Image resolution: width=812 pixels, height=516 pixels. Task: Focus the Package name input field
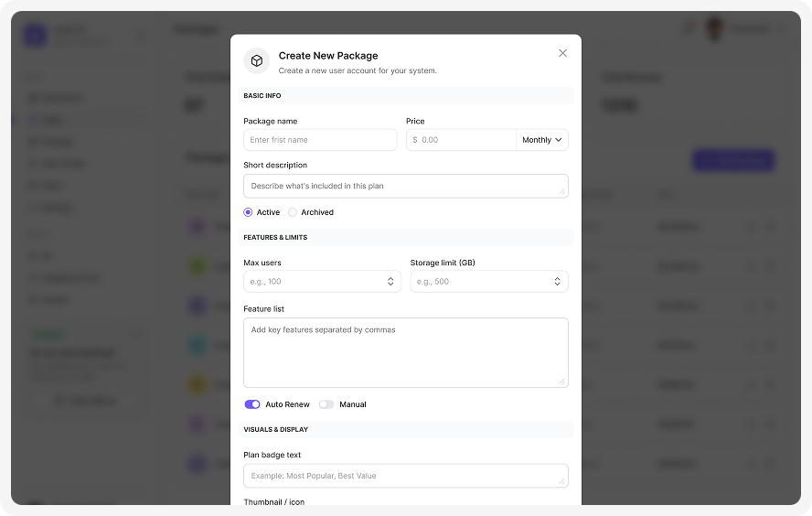pos(320,140)
